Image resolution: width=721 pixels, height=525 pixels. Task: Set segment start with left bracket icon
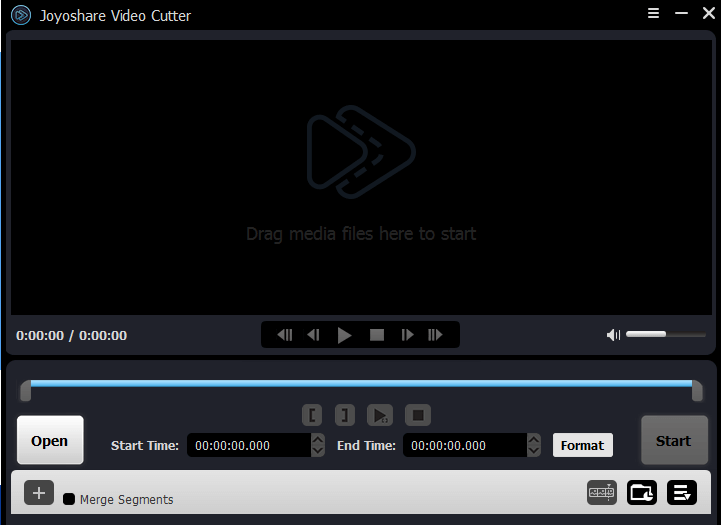pos(314,414)
